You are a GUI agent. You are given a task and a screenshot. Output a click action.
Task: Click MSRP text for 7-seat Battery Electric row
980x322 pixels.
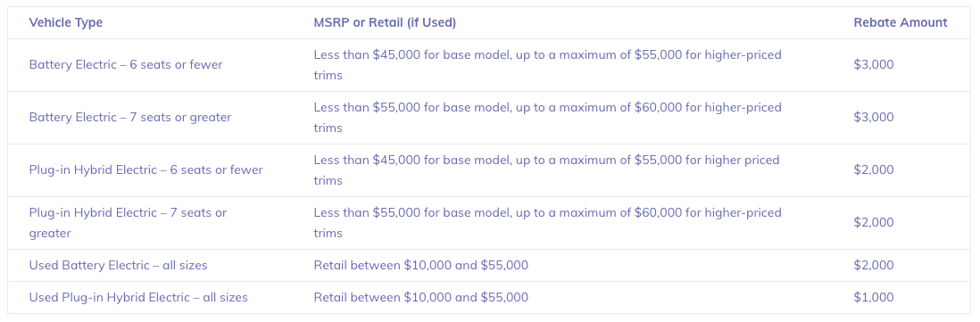547,118
